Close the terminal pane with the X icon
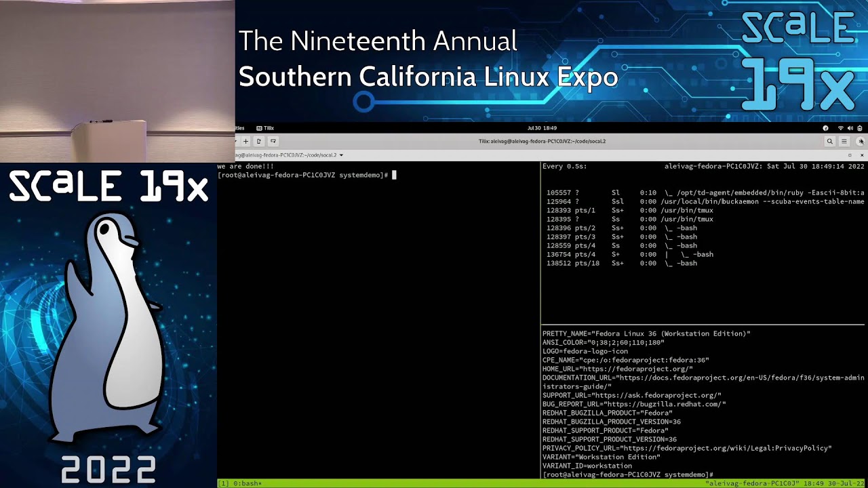Image resolution: width=868 pixels, height=488 pixels. coord(862,155)
